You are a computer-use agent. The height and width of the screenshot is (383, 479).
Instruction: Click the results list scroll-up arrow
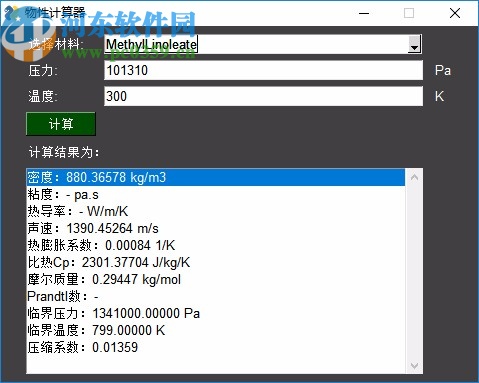pyautogui.click(x=414, y=177)
